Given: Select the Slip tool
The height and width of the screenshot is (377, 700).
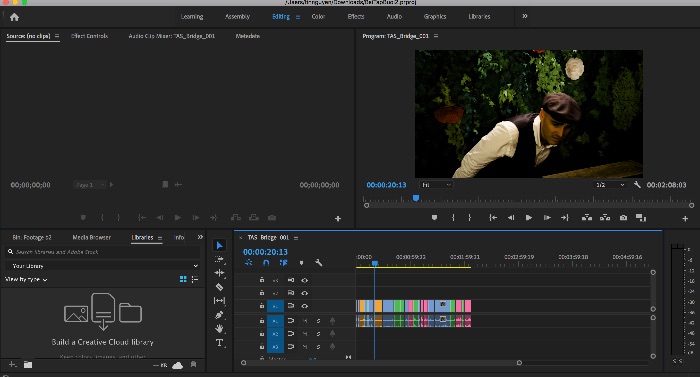Looking at the screenshot, I should coord(219,301).
